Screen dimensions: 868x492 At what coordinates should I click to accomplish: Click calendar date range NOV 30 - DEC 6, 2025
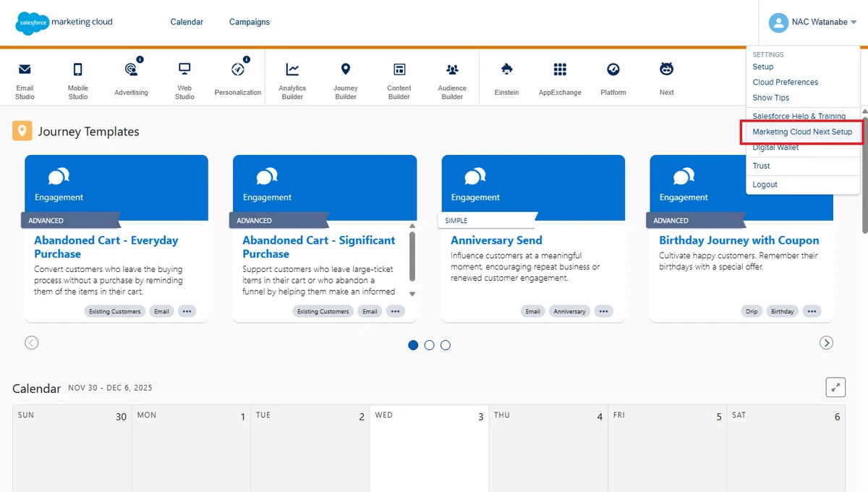pos(110,388)
